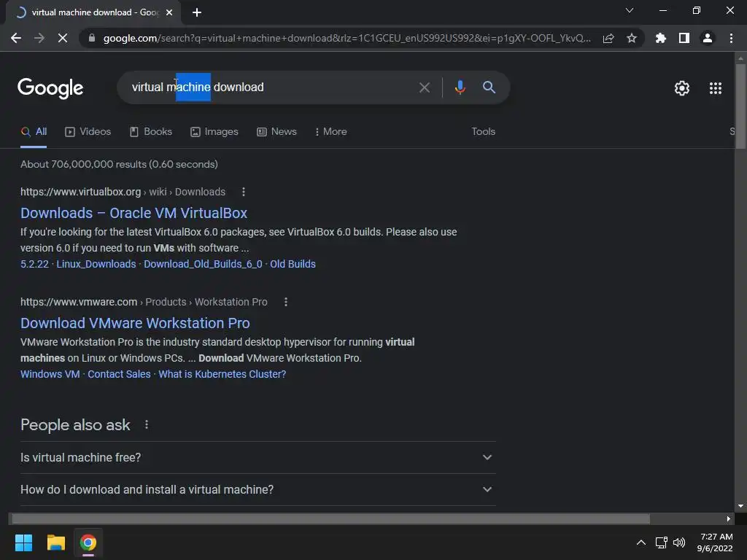
Task: Open What is Kubernetes Cluster? sitelink
Action: [x=222, y=374]
